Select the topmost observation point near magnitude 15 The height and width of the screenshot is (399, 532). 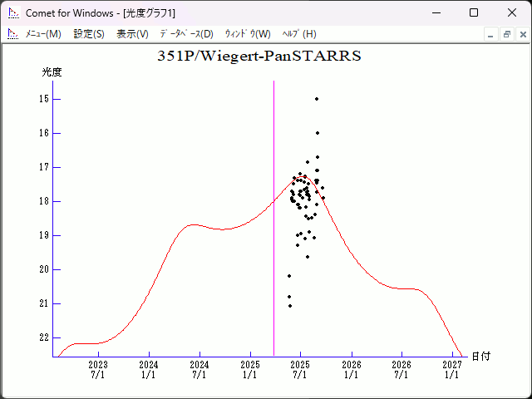317,99
